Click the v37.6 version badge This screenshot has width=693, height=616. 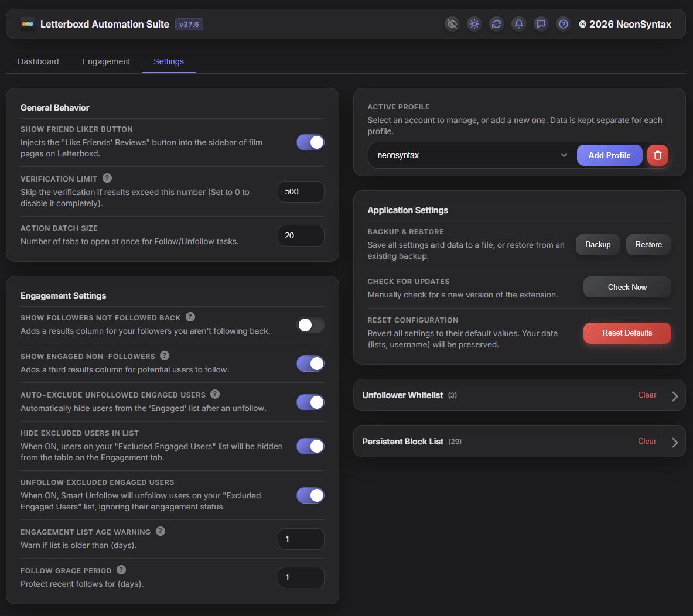point(189,25)
